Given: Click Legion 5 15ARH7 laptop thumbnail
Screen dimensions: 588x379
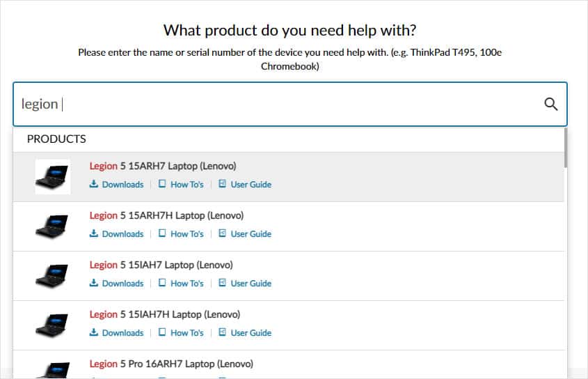Looking at the screenshot, I should (x=52, y=177).
